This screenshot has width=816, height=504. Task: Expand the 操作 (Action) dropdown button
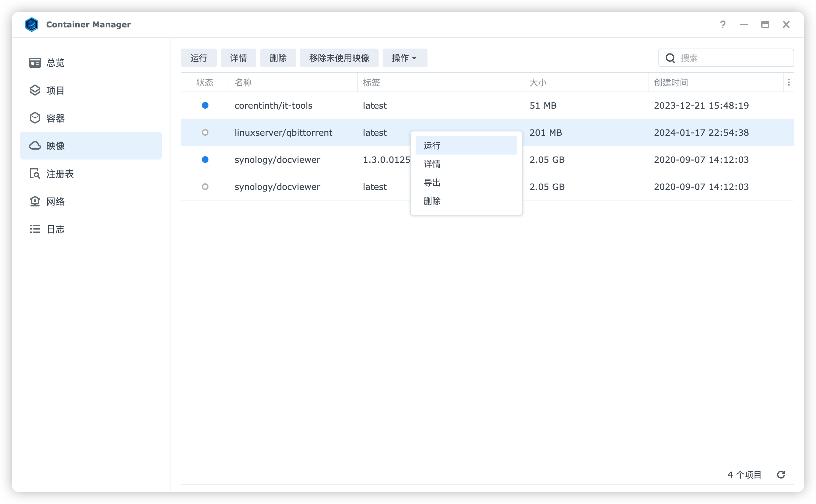pos(404,58)
